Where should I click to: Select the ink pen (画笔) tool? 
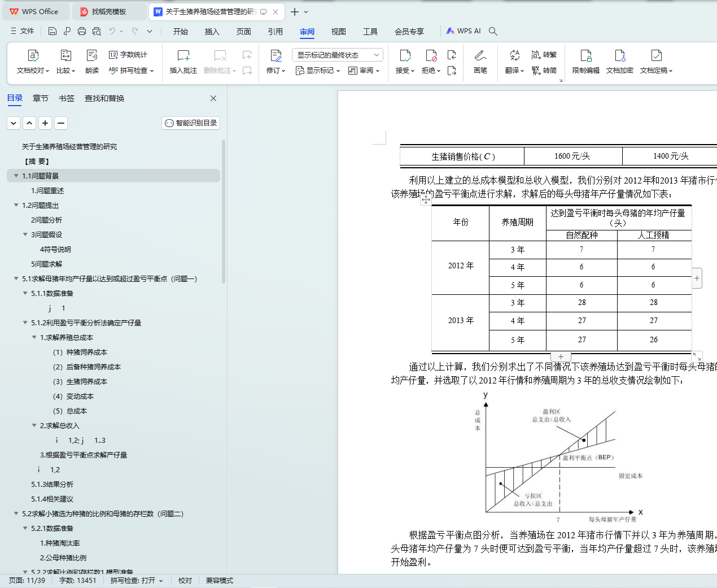[x=480, y=55]
